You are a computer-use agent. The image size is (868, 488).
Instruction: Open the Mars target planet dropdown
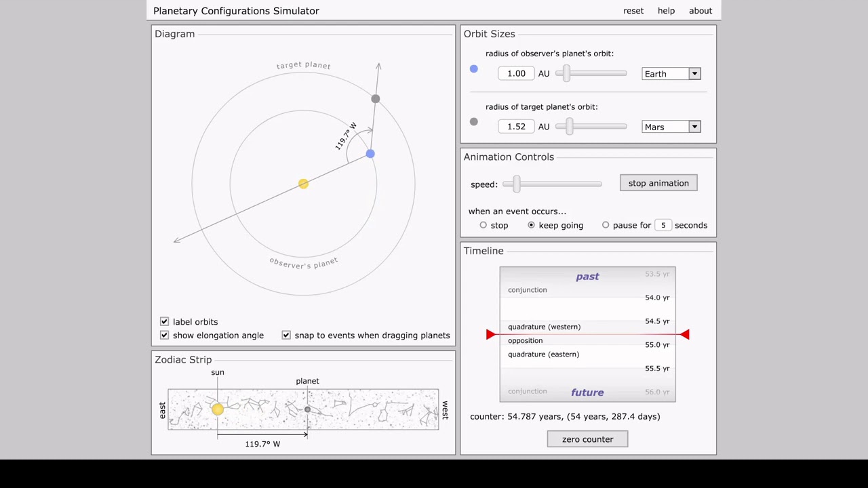(671, 127)
